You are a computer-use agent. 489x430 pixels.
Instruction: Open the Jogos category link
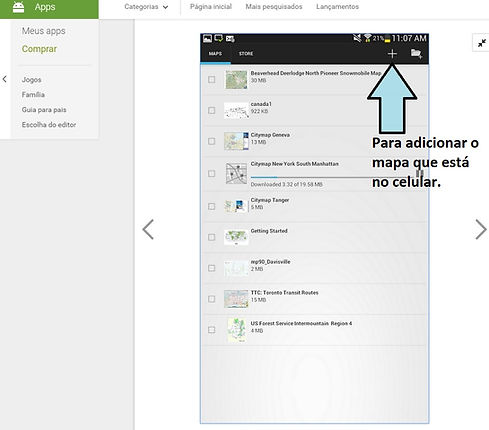tap(32, 80)
